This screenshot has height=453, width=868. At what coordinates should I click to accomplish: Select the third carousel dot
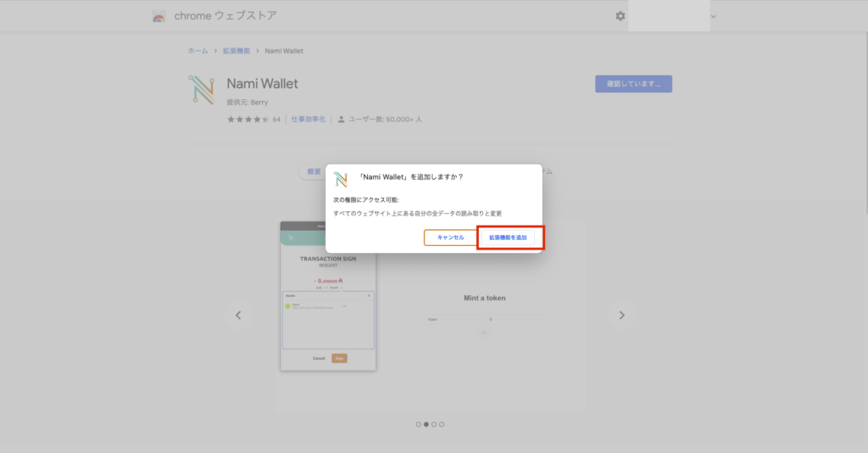[x=434, y=424]
